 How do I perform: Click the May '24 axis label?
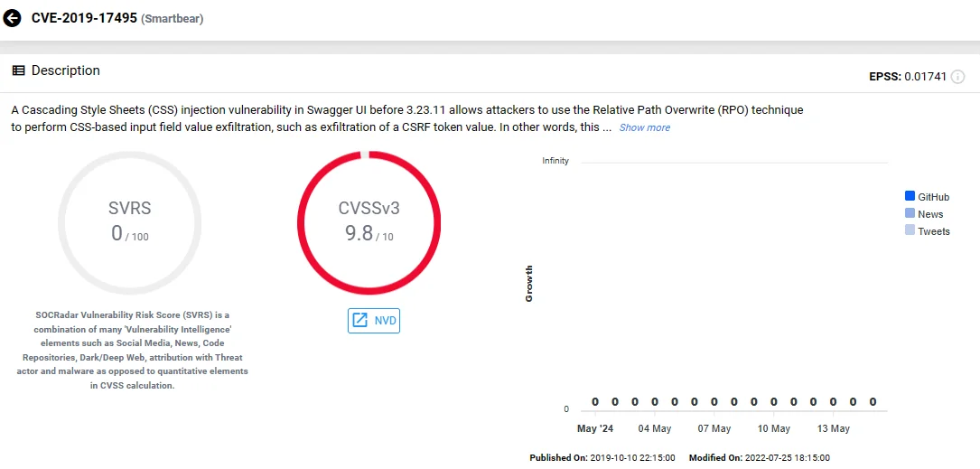595,429
